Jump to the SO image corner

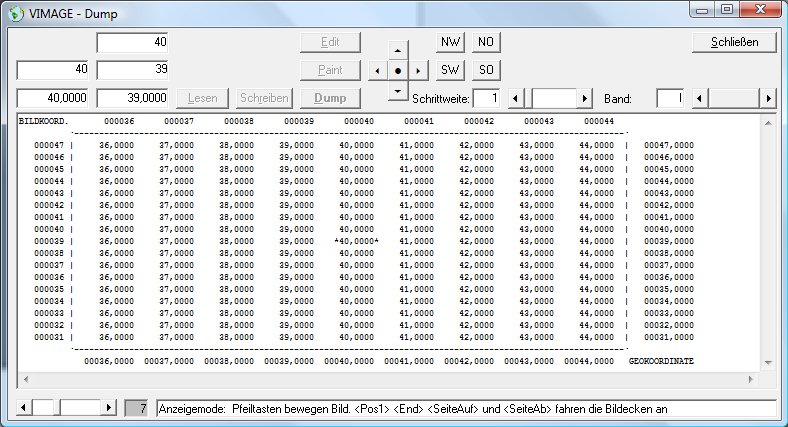tap(486, 70)
